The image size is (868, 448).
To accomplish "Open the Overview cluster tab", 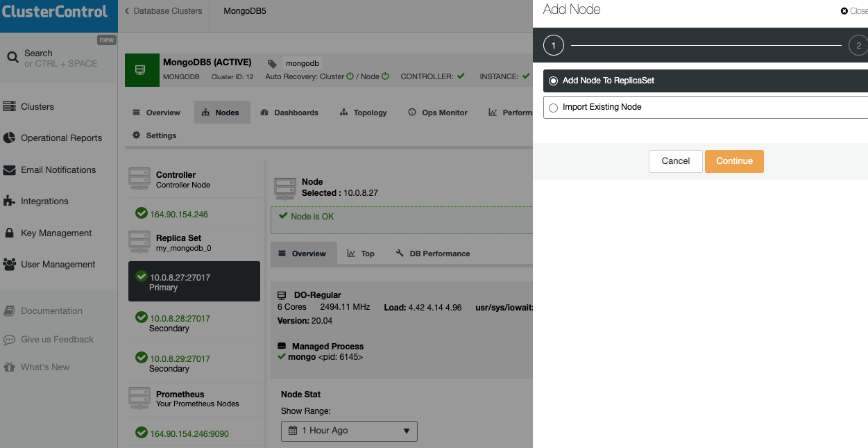I will tap(157, 113).
